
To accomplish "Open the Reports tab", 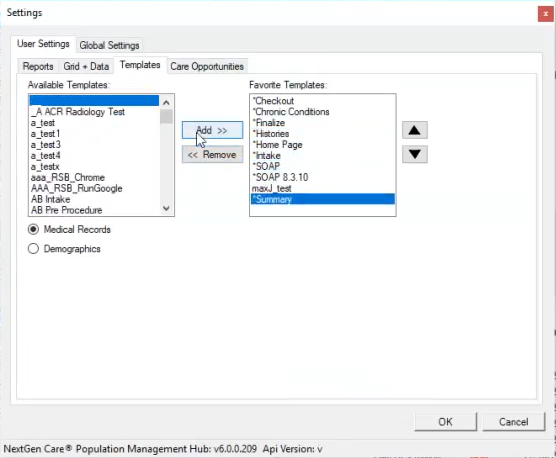I will 38,66.
